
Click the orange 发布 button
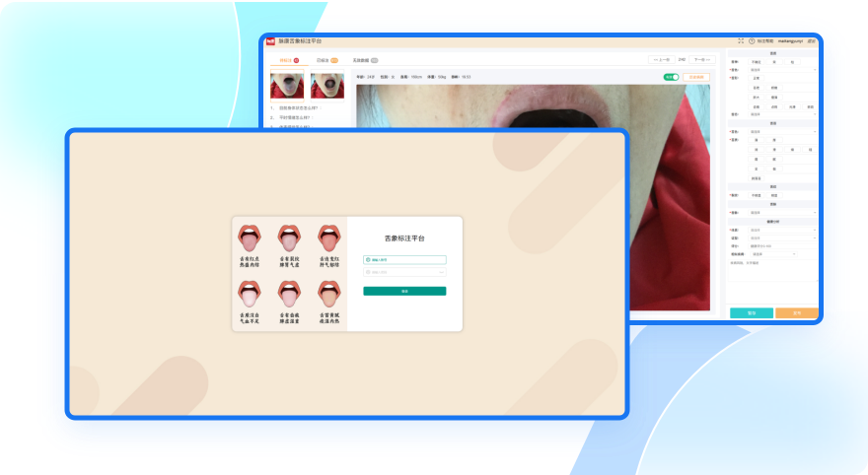click(796, 312)
